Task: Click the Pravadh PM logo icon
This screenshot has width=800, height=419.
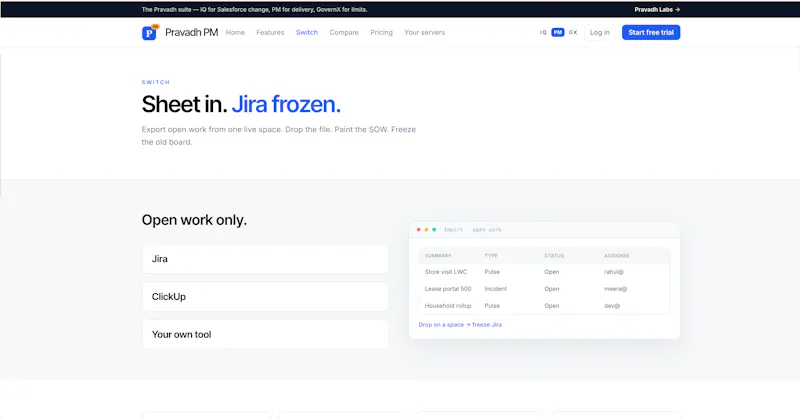Action: [149, 33]
